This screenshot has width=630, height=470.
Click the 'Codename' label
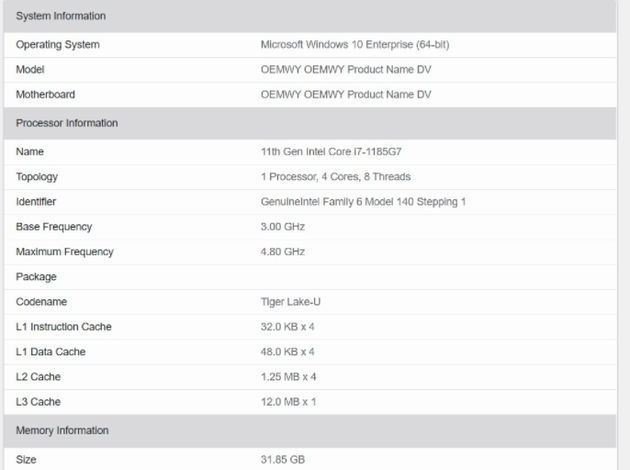tap(41, 302)
